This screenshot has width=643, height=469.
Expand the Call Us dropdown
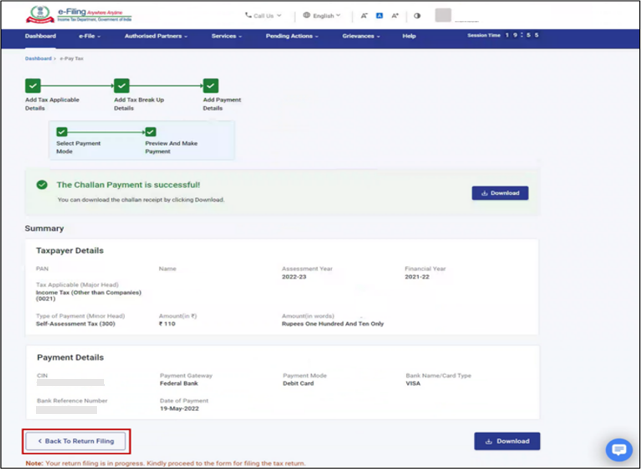click(264, 16)
